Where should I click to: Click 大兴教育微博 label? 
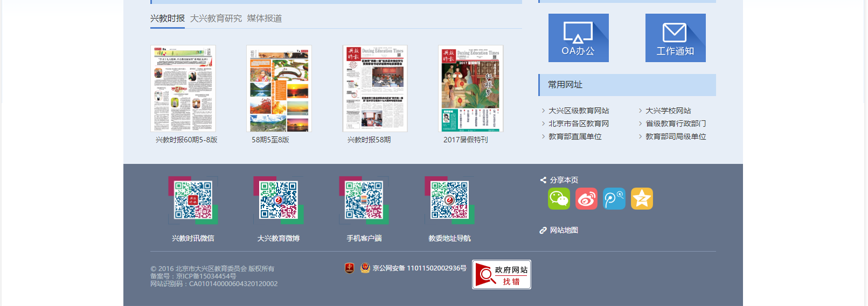pos(279,238)
